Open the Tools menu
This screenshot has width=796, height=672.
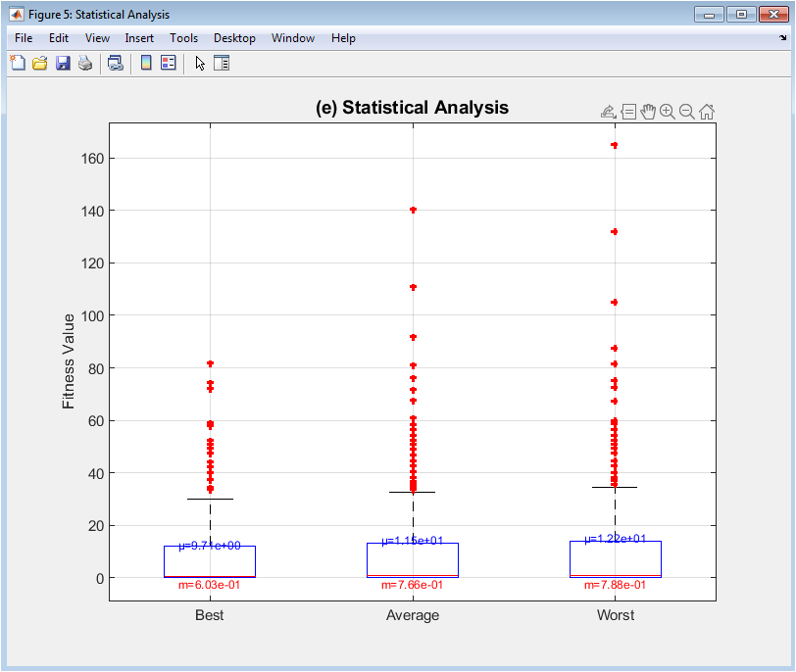tap(183, 38)
